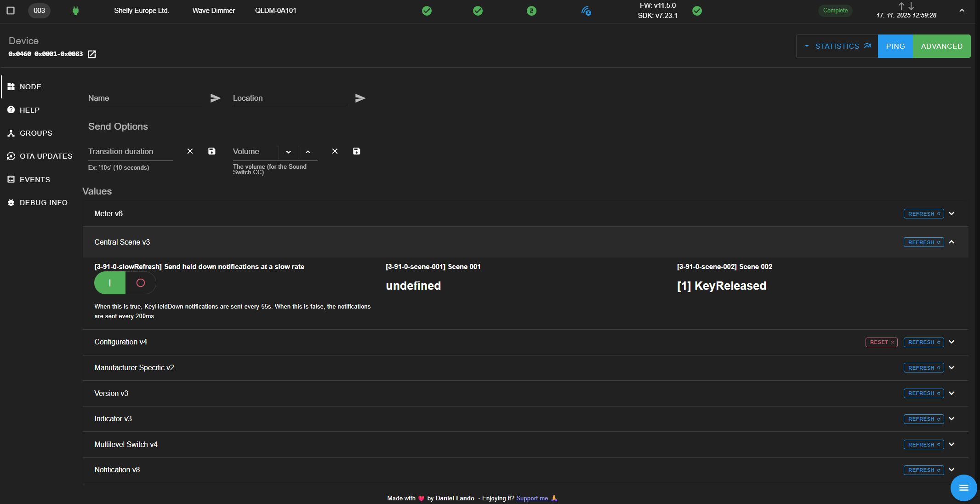Clear the Transition duration field
Image resolution: width=980 pixels, height=504 pixels.
click(x=190, y=151)
